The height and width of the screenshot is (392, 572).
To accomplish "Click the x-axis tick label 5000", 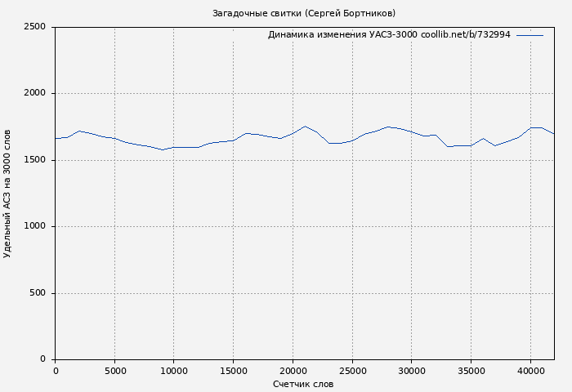I will [x=114, y=371].
